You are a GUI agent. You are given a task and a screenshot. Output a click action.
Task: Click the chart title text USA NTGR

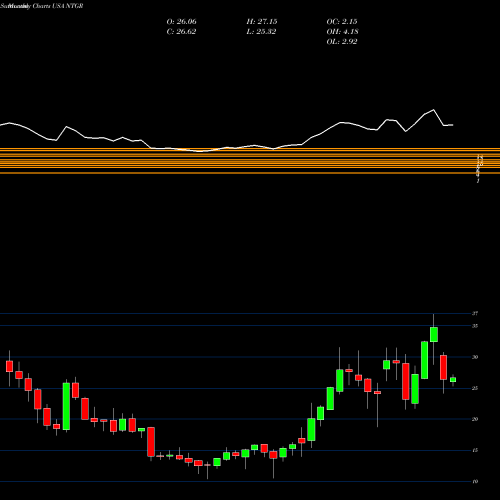pyautogui.click(x=68, y=6)
